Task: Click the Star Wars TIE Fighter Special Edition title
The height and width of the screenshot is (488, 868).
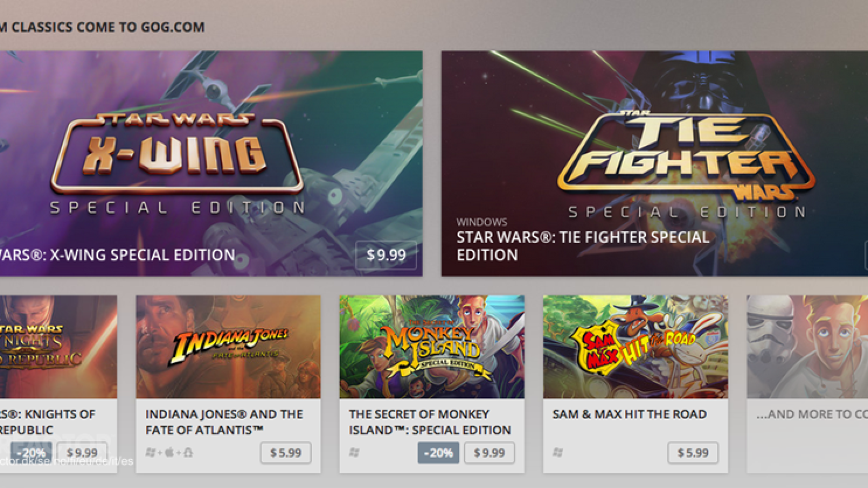Action: (583, 246)
